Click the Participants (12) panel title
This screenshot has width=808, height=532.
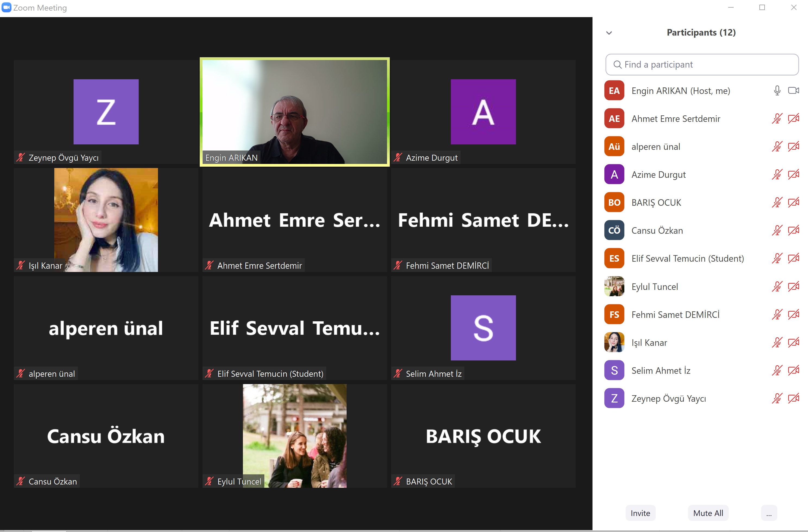pyautogui.click(x=701, y=33)
